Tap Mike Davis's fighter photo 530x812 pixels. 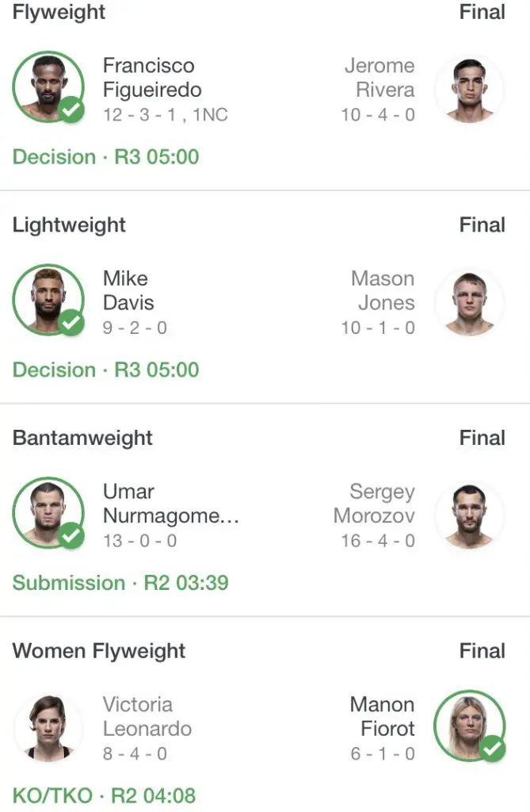pos(48,300)
